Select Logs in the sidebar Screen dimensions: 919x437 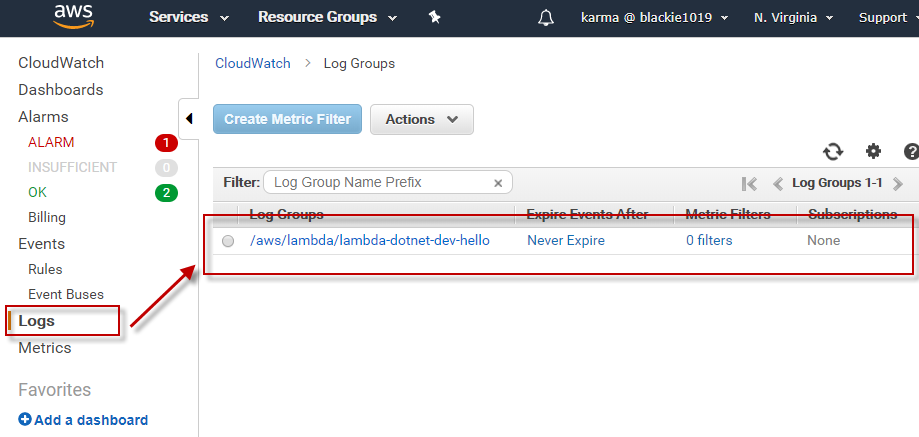(37, 321)
